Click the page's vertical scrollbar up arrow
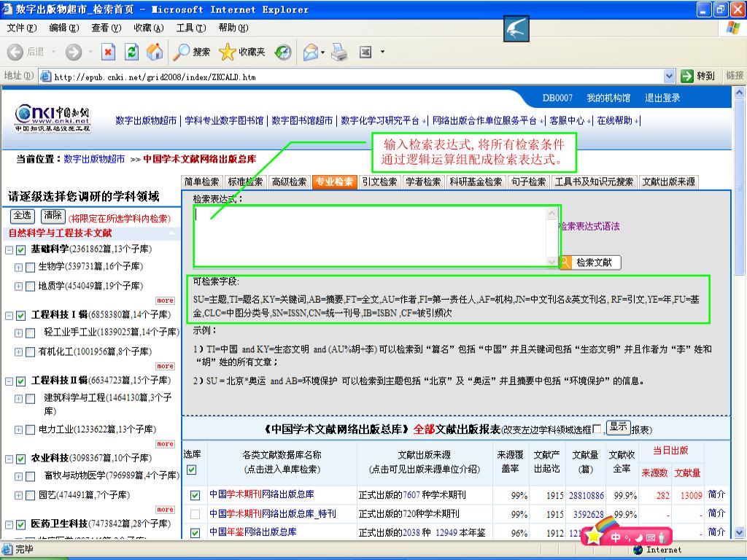 [x=740, y=93]
